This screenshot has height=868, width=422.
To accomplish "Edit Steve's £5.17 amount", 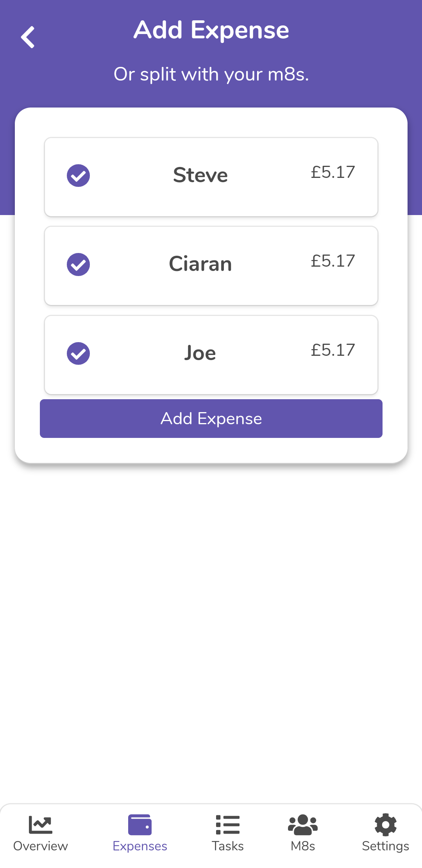I will tap(333, 172).
